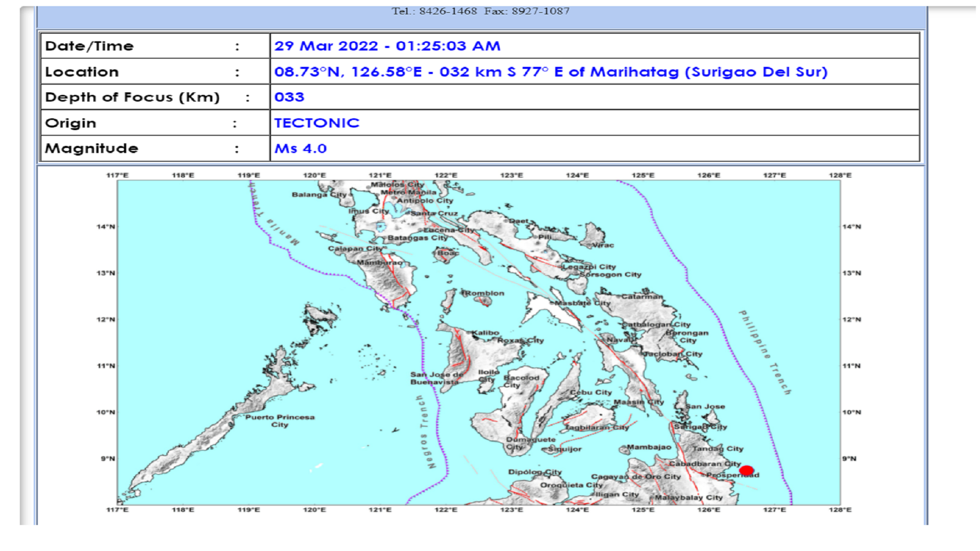Click Kalibo label on map

point(485,333)
